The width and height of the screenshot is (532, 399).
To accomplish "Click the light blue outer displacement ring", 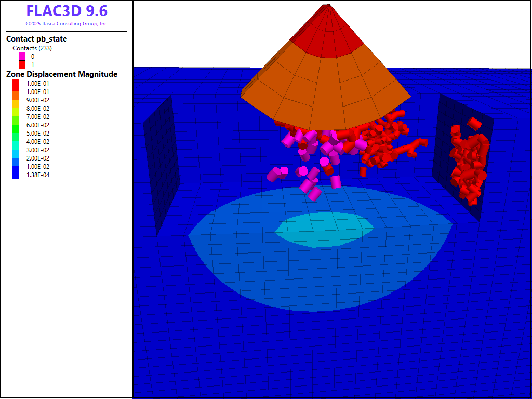I will click(x=322, y=281).
